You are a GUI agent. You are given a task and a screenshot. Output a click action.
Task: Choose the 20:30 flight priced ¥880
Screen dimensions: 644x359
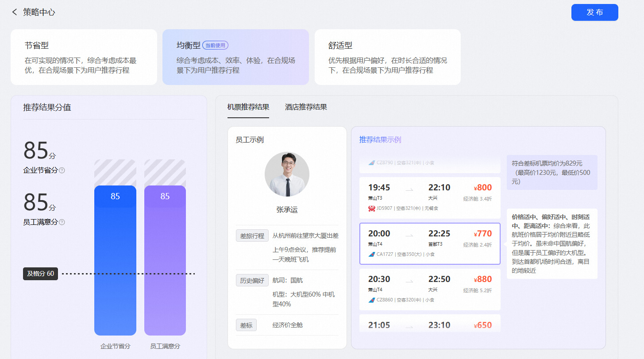pyautogui.click(x=429, y=289)
